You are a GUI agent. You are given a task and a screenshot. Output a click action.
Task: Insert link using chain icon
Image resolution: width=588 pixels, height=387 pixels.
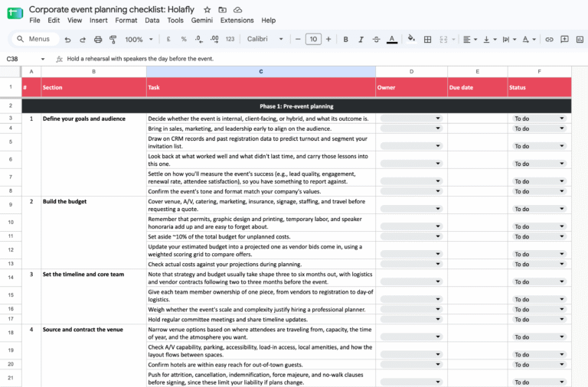(549, 39)
